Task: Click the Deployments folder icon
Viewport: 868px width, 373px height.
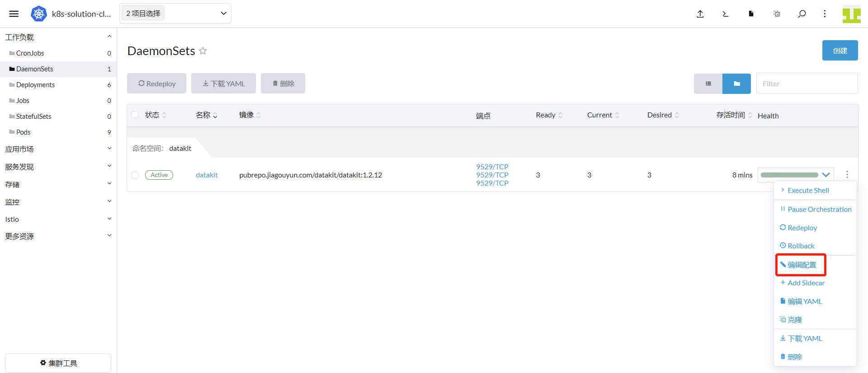Action: pyautogui.click(x=12, y=84)
